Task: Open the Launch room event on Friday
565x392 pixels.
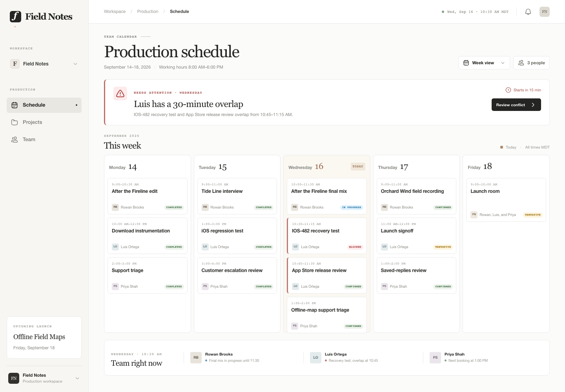Action: (506, 200)
